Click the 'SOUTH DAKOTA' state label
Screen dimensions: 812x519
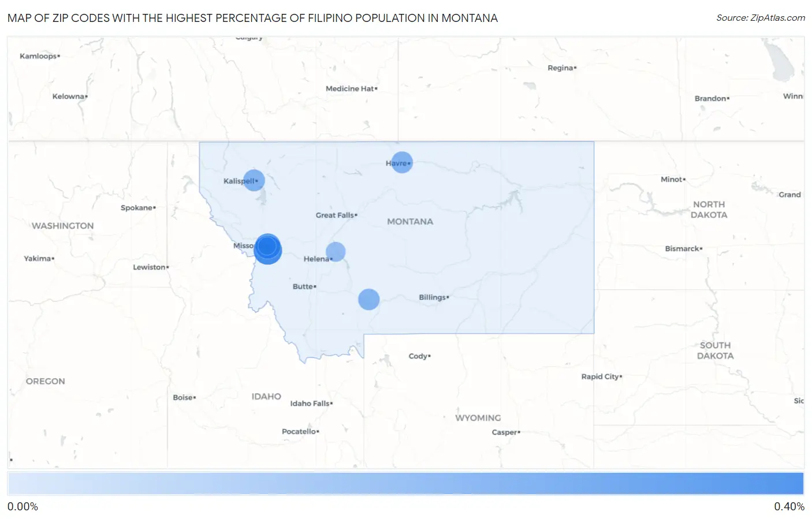tap(715, 350)
